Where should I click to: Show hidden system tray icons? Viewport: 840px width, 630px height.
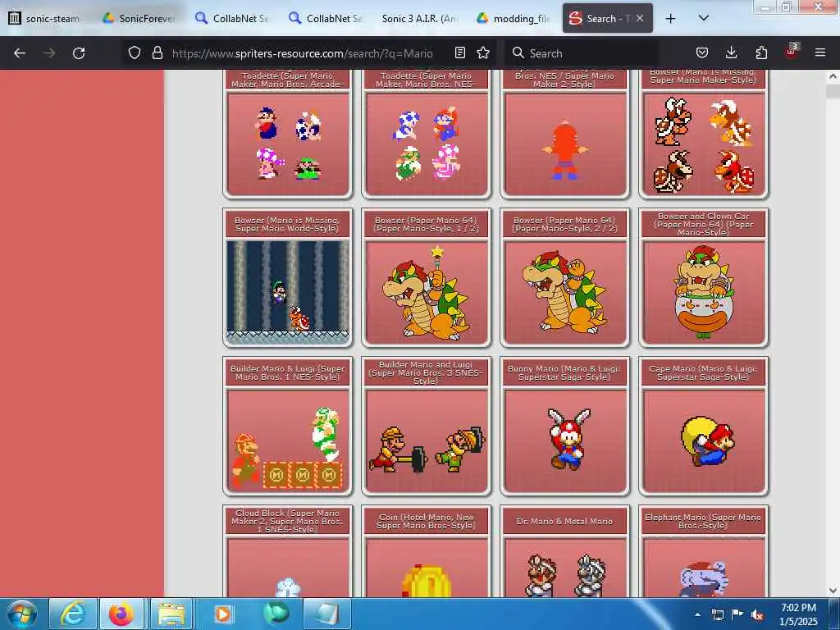click(x=697, y=614)
